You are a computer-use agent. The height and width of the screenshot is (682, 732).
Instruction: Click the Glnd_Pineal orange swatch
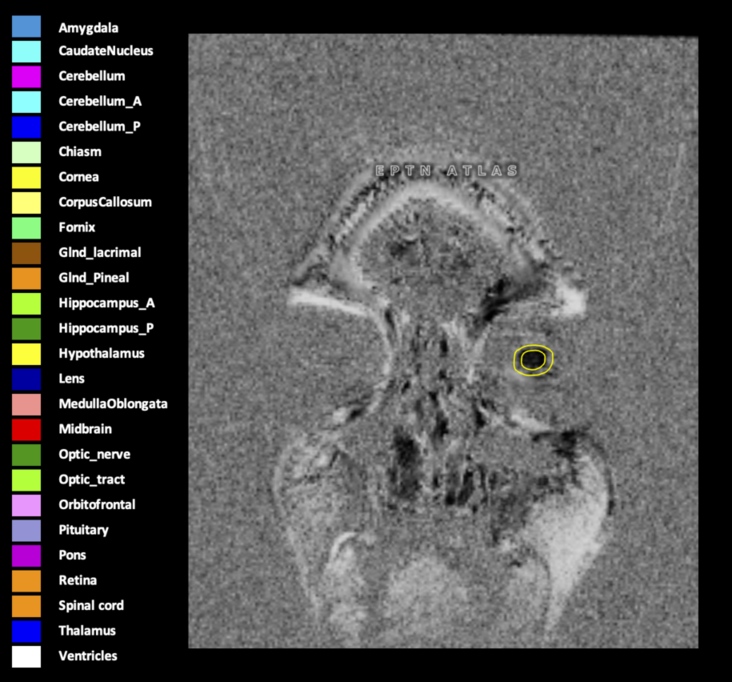26,279
